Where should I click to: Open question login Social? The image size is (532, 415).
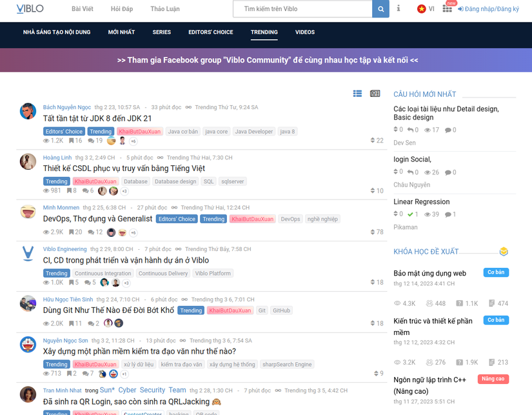coord(412,159)
